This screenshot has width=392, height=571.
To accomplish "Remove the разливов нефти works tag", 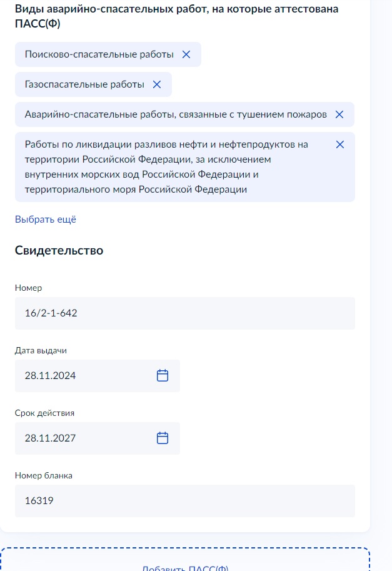I will click(340, 144).
